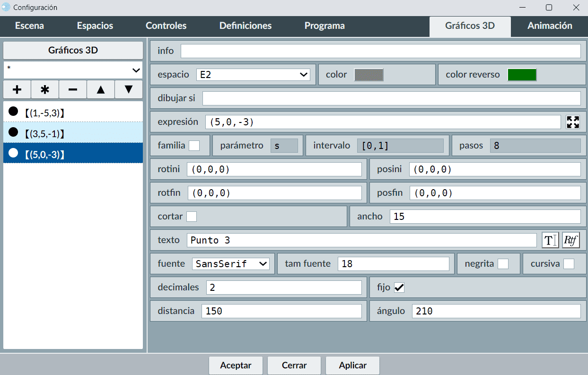Toggle the cortar checkbox
The image size is (588, 375).
pyautogui.click(x=192, y=217)
